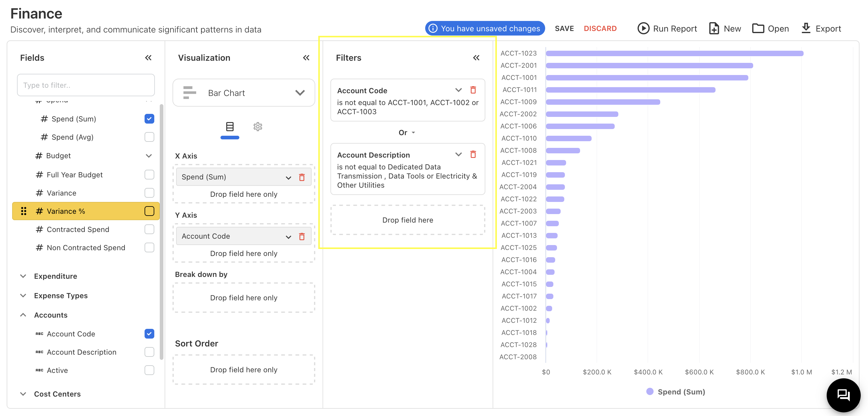Open visualization settings gear tab
This screenshot has width=868, height=416.
click(x=258, y=127)
